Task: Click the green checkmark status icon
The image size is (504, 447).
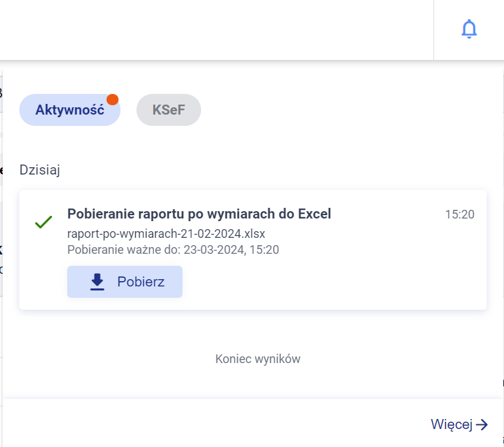Action: pyautogui.click(x=43, y=222)
